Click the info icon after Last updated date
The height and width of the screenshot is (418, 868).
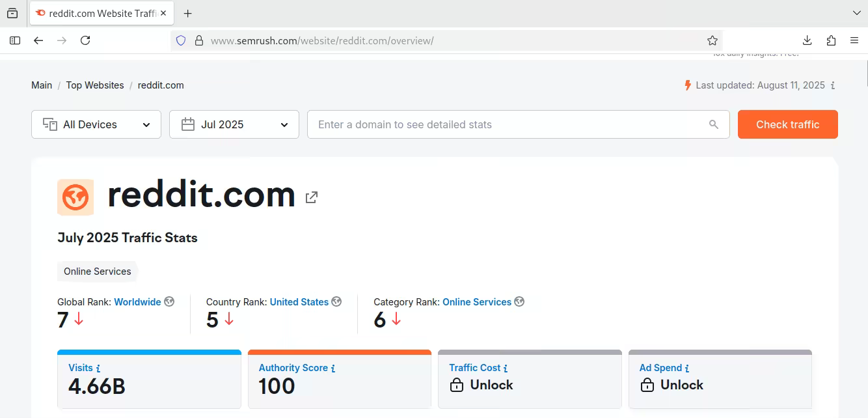(833, 85)
